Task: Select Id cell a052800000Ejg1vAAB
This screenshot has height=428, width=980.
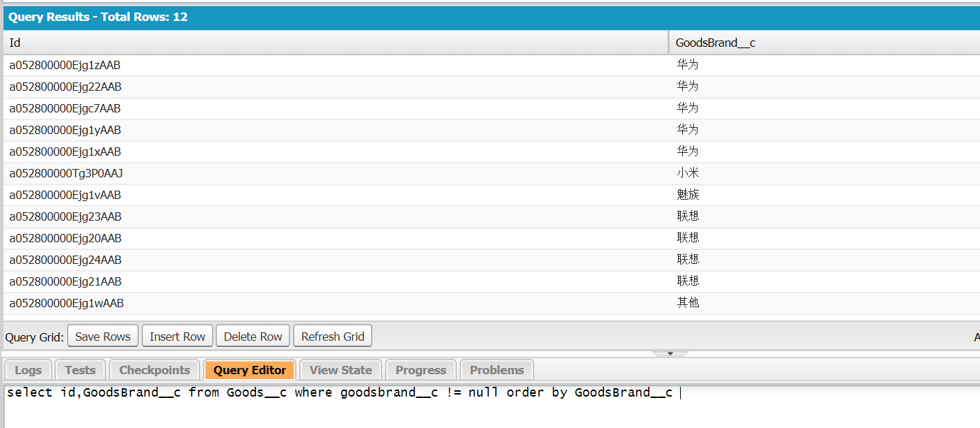Action: tap(336, 195)
